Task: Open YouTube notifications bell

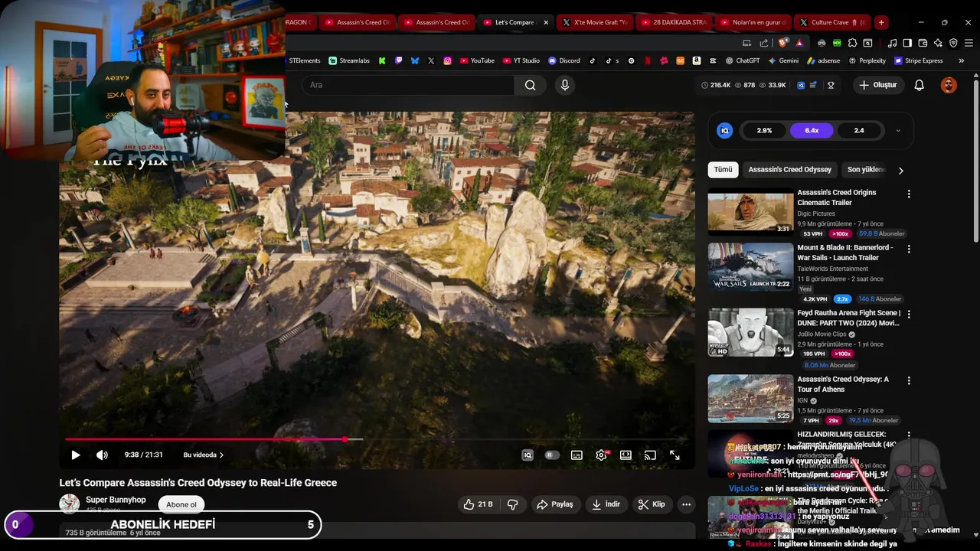Action: 919,85
